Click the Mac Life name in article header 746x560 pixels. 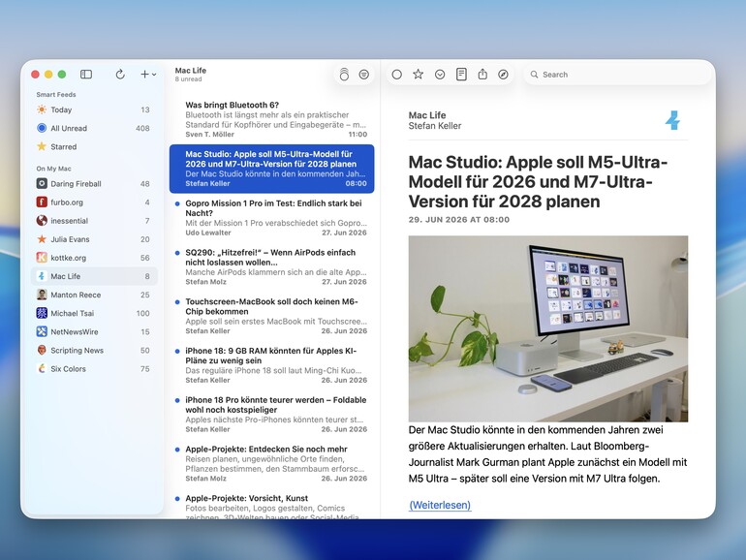point(427,115)
